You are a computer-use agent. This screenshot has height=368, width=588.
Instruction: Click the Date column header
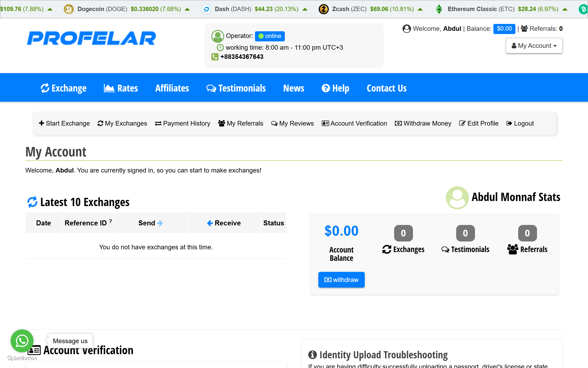click(x=43, y=223)
